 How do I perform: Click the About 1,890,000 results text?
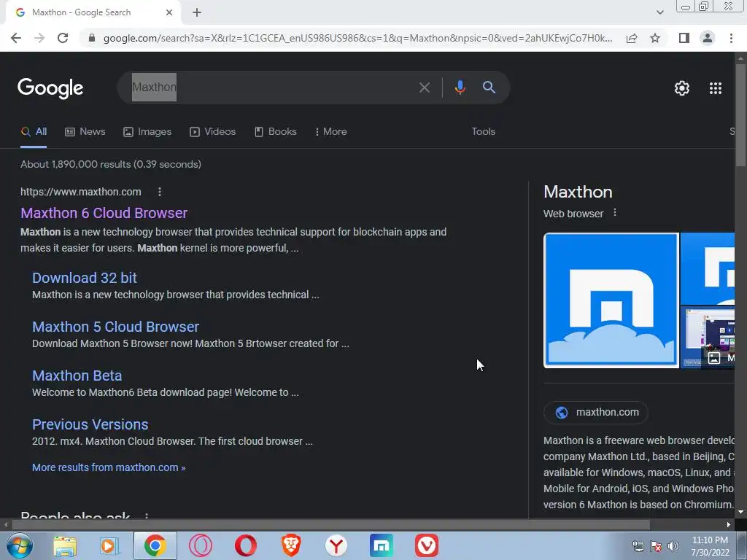111,164
